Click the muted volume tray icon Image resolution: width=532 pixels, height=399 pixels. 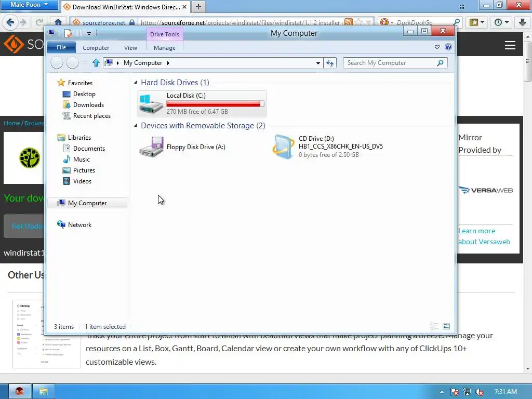click(480, 392)
